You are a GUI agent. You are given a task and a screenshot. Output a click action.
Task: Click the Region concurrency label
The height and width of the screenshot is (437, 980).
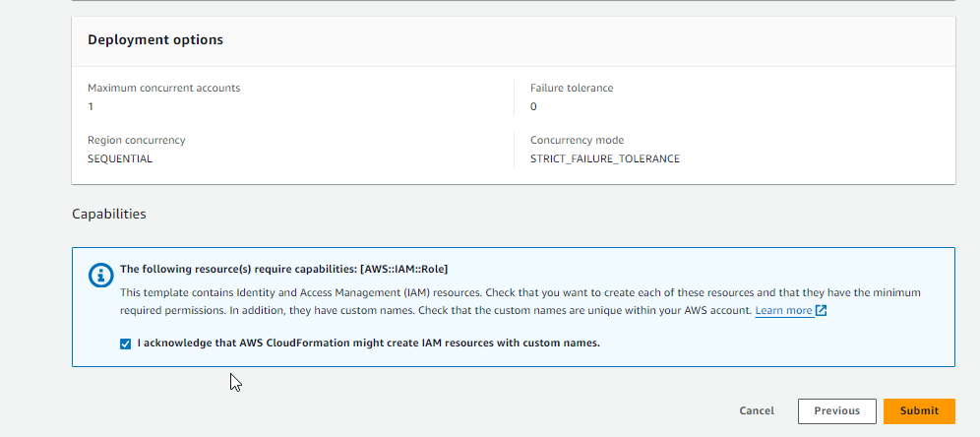click(x=136, y=140)
